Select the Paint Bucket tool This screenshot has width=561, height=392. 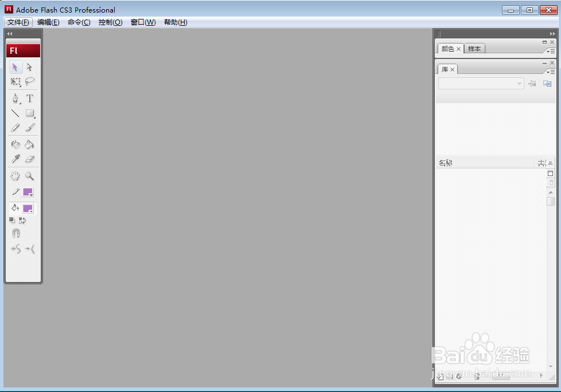pos(30,144)
